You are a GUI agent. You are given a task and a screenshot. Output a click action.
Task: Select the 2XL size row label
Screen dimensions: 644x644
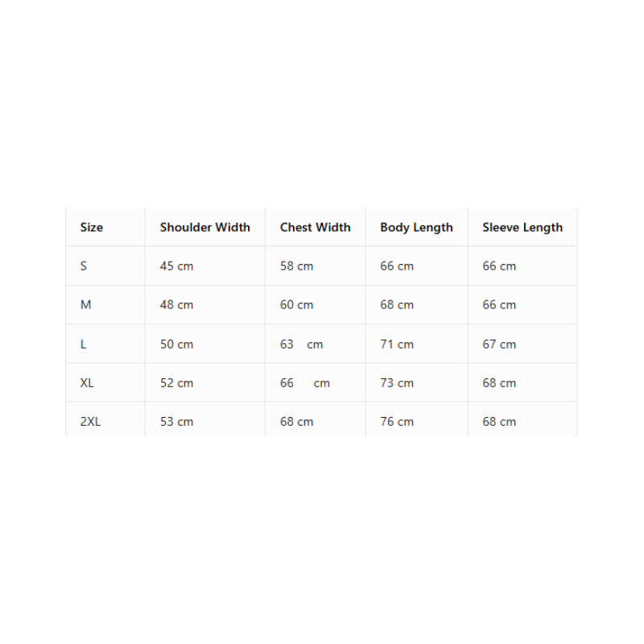[x=90, y=421]
